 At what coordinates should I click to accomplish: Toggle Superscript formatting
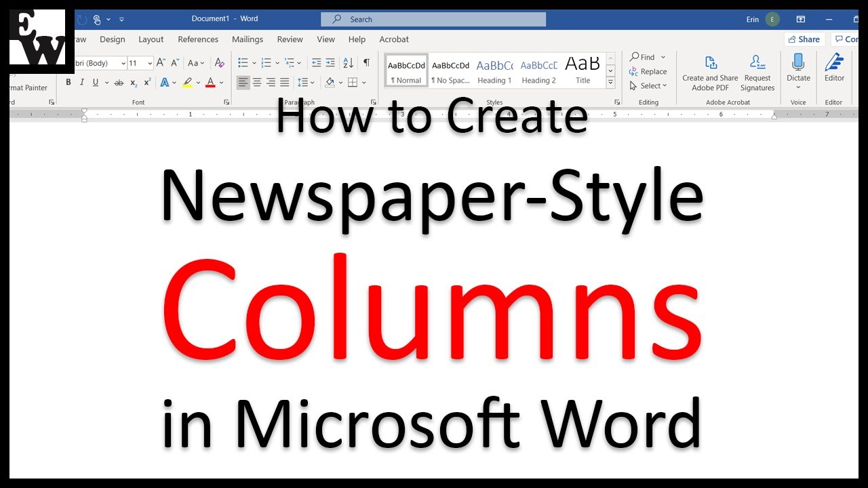pos(147,83)
